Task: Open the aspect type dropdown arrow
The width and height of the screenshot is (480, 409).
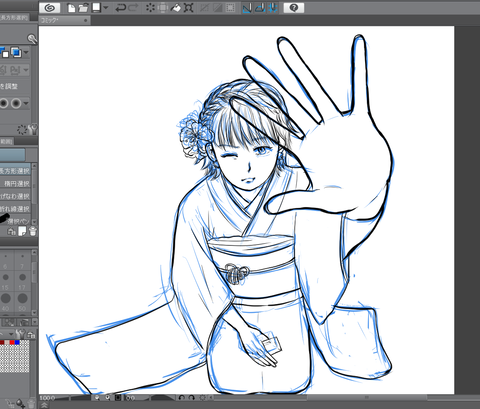Action: coord(26,70)
